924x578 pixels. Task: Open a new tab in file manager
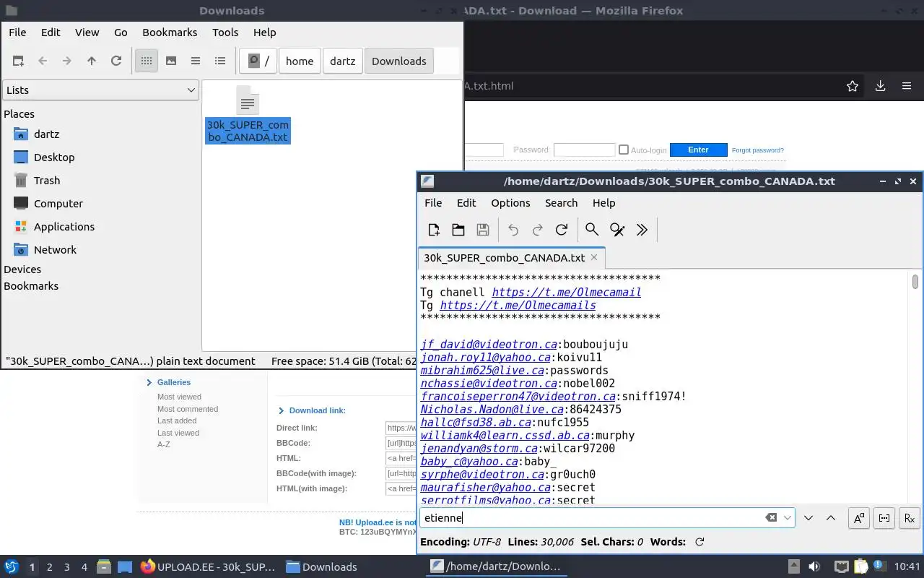coord(18,61)
